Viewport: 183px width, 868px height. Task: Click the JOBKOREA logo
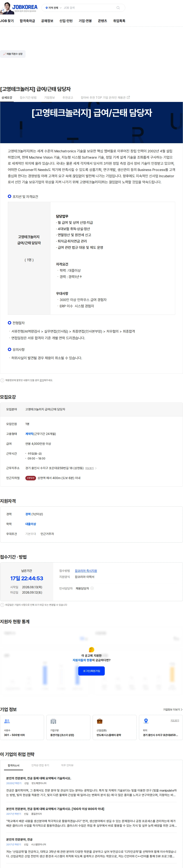pyautogui.click(x=25, y=7)
